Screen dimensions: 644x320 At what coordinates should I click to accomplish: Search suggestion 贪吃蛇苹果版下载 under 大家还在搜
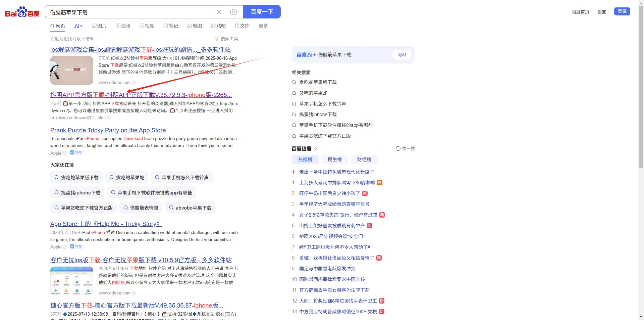point(76,178)
